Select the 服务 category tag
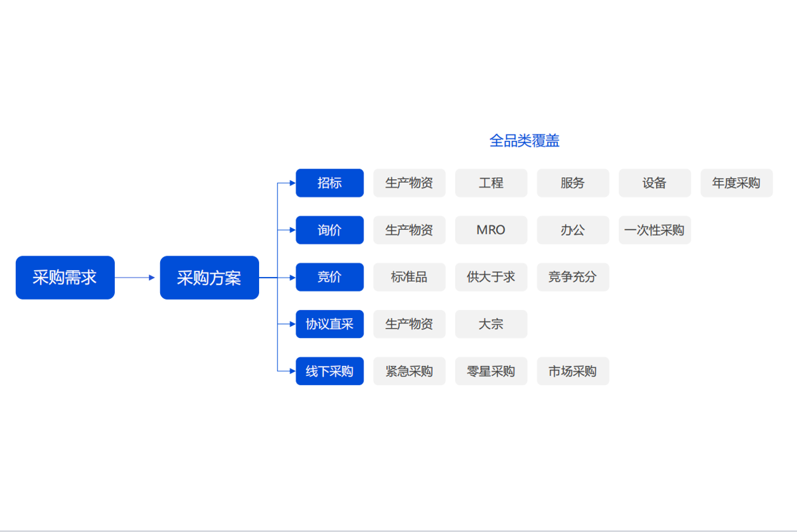797x532 pixels. tap(573, 183)
